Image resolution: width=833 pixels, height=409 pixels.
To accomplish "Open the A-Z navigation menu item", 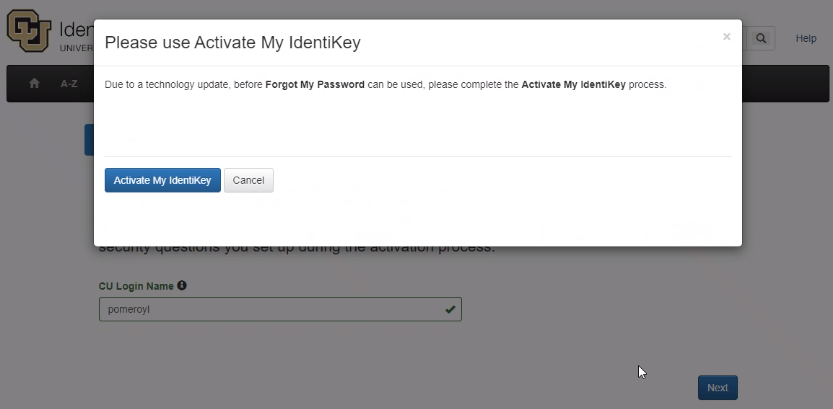I will [69, 84].
